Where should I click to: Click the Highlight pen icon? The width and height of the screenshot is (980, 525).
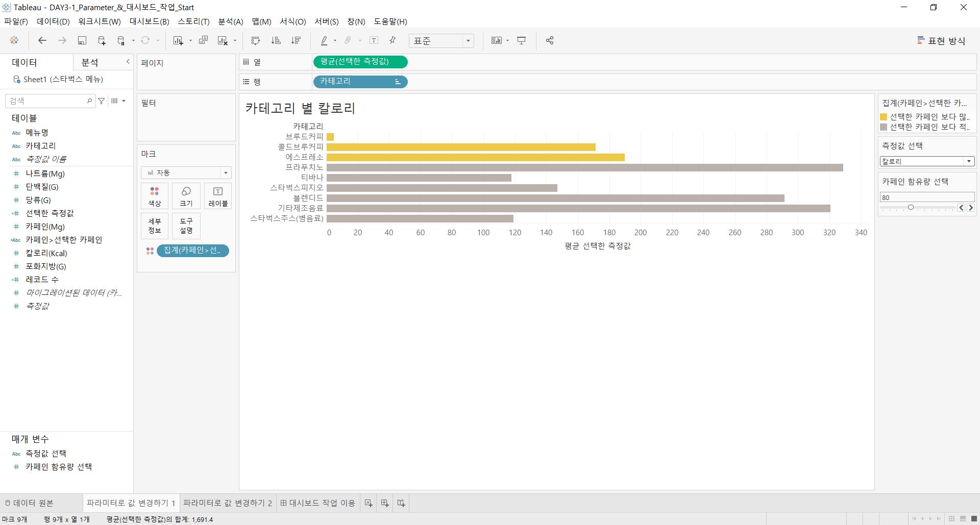point(324,40)
